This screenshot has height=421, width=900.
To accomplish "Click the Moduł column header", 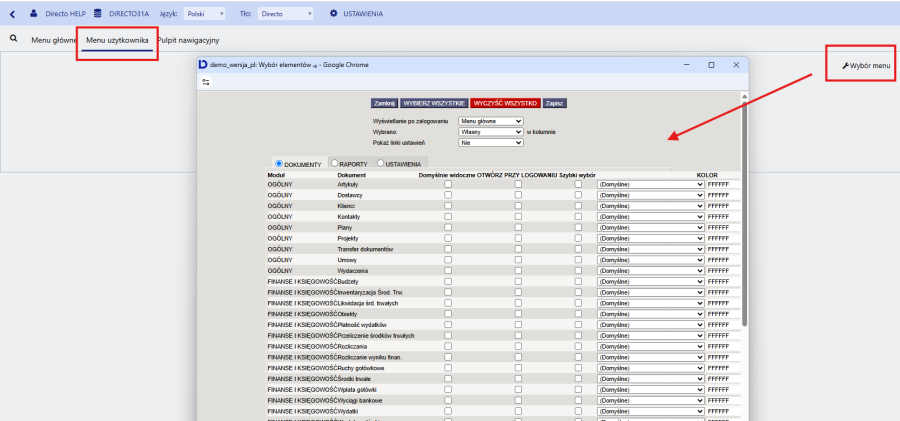I will tap(276, 175).
